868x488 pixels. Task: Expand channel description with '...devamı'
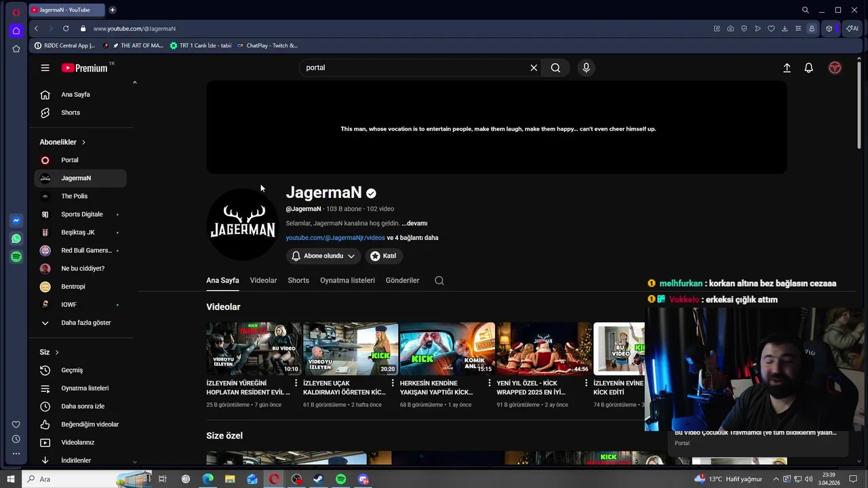pyautogui.click(x=414, y=223)
